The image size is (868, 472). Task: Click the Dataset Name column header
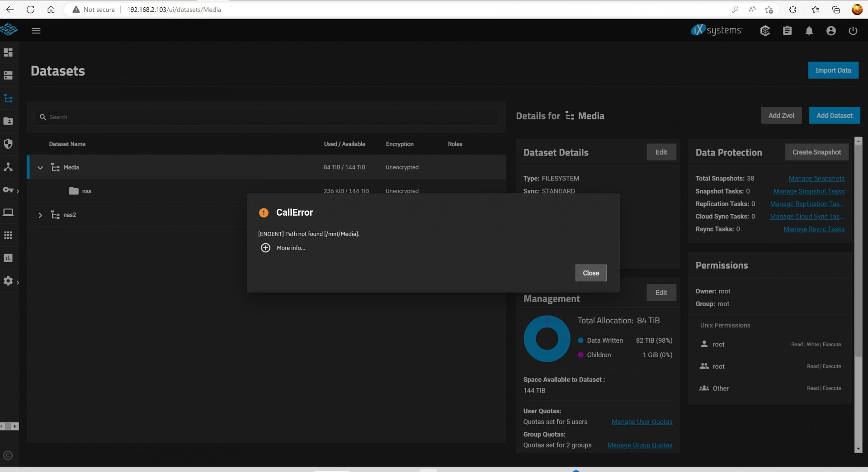67,144
